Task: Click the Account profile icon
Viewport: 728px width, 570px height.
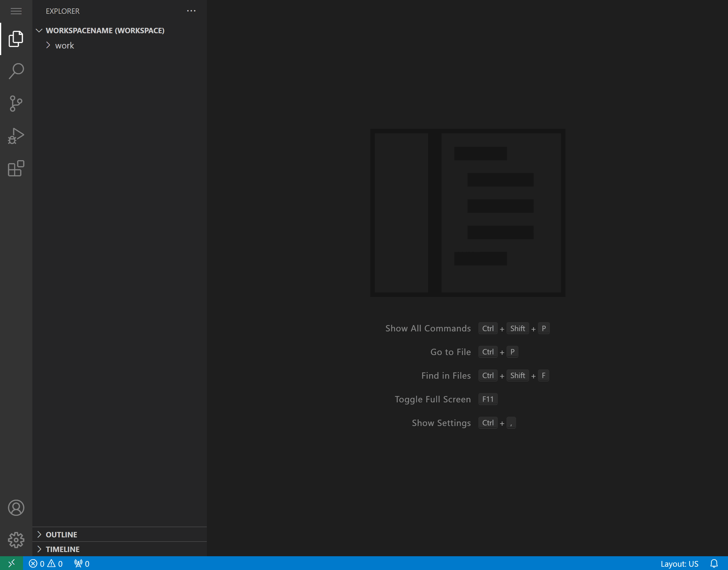Action: tap(16, 507)
